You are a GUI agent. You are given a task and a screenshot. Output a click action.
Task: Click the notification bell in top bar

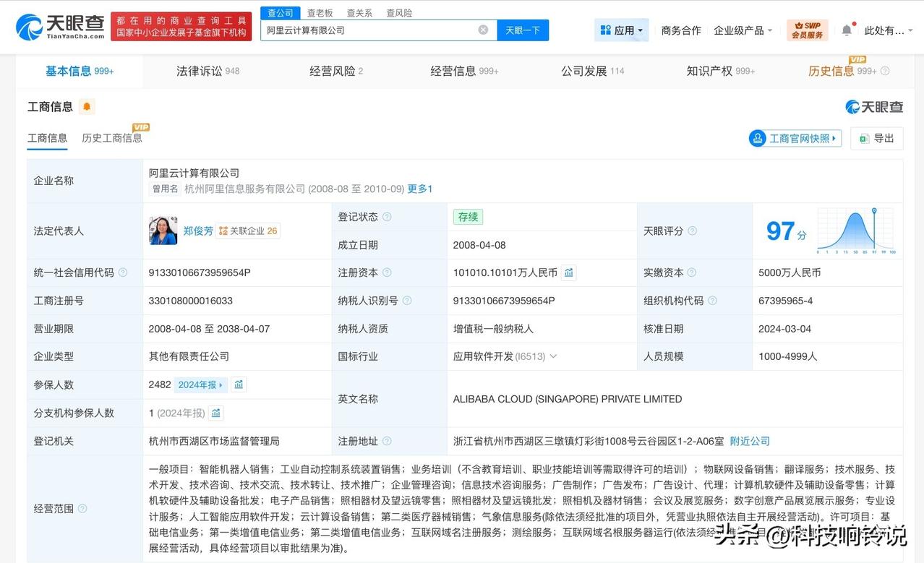pos(847,30)
